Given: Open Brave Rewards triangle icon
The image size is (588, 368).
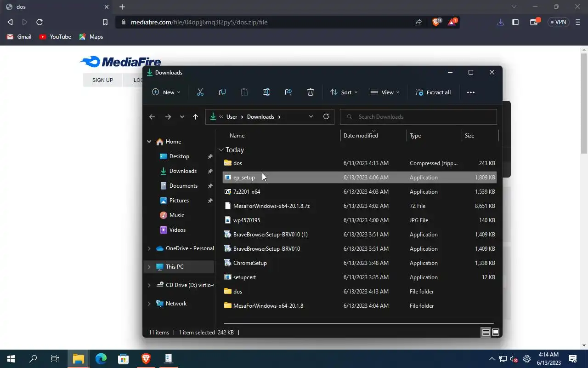Looking at the screenshot, I should click(452, 22).
